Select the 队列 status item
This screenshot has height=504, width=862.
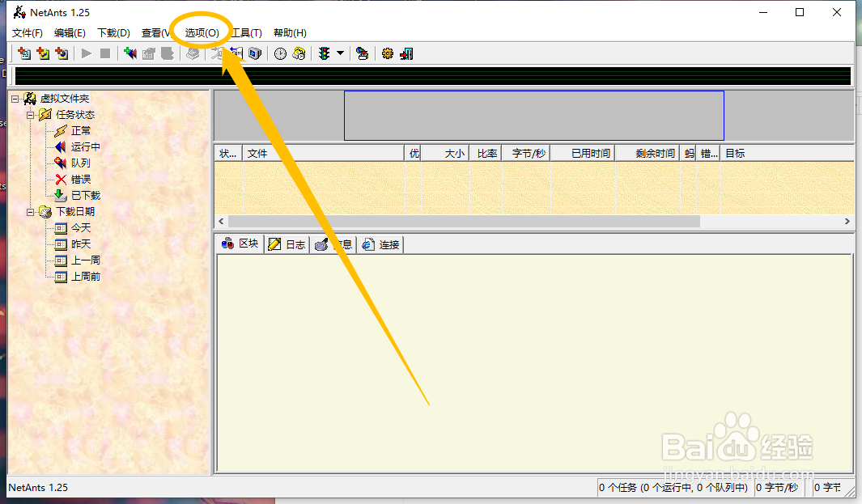81,163
